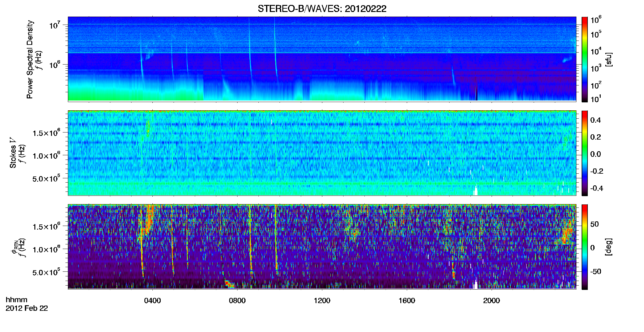Click the 1200 time axis label

(322, 301)
